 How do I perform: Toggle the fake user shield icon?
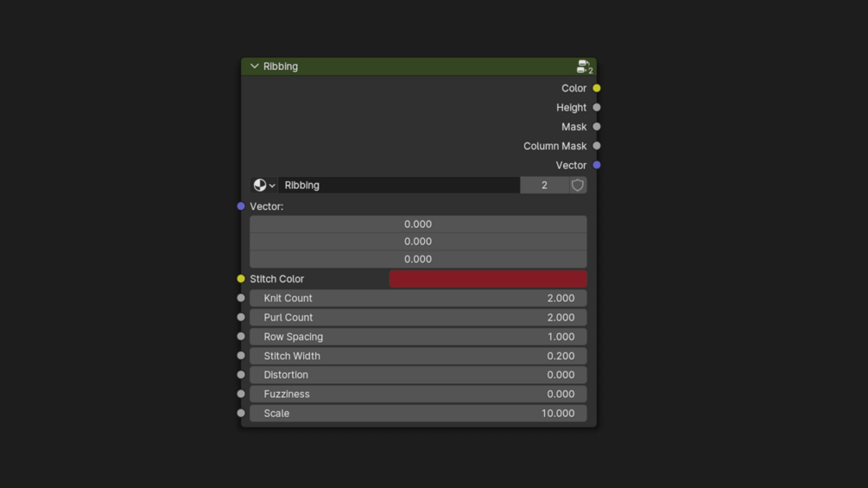click(578, 186)
